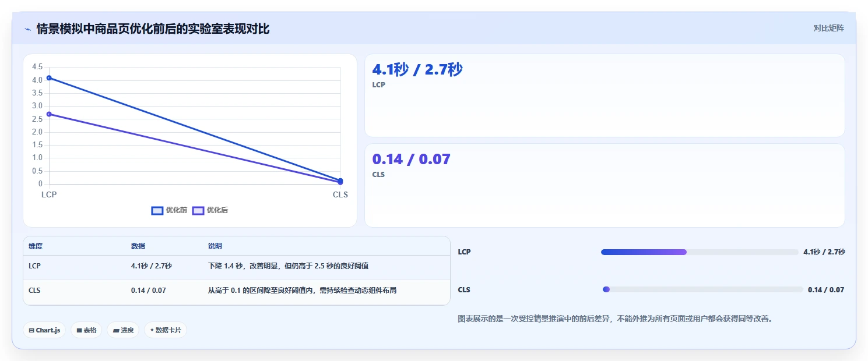Screen dimensions: 868x361
Task: Click the 说明 column header
Action: tap(215, 246)
